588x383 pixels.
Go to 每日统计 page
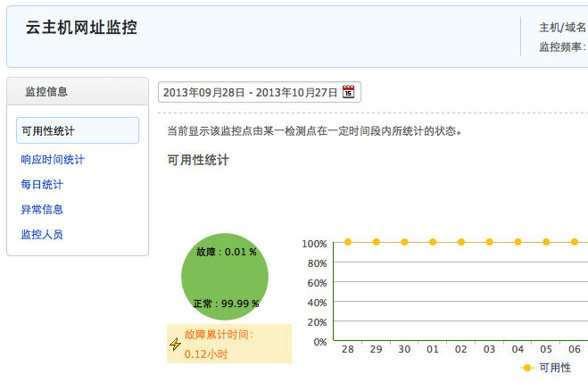[x=42, y=185]
